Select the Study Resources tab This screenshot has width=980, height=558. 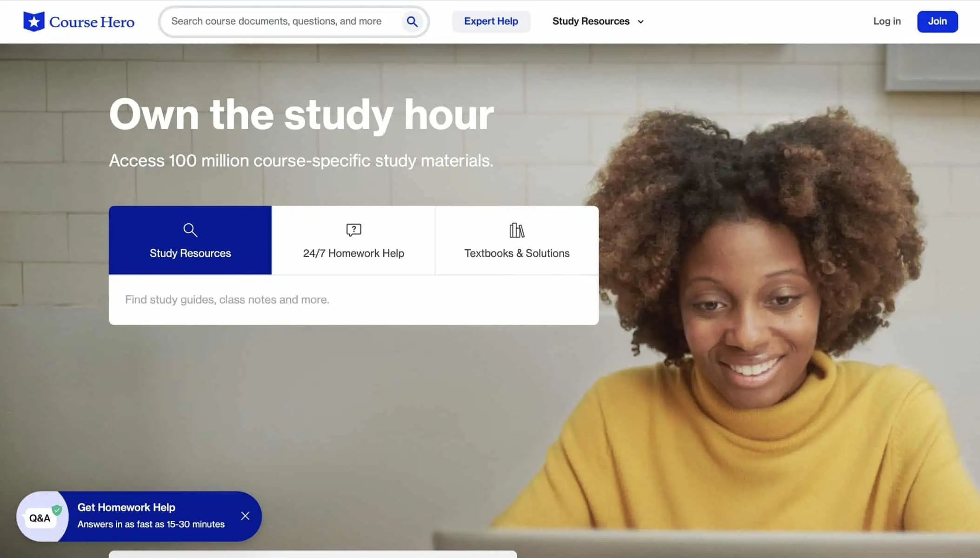point(190,240)
